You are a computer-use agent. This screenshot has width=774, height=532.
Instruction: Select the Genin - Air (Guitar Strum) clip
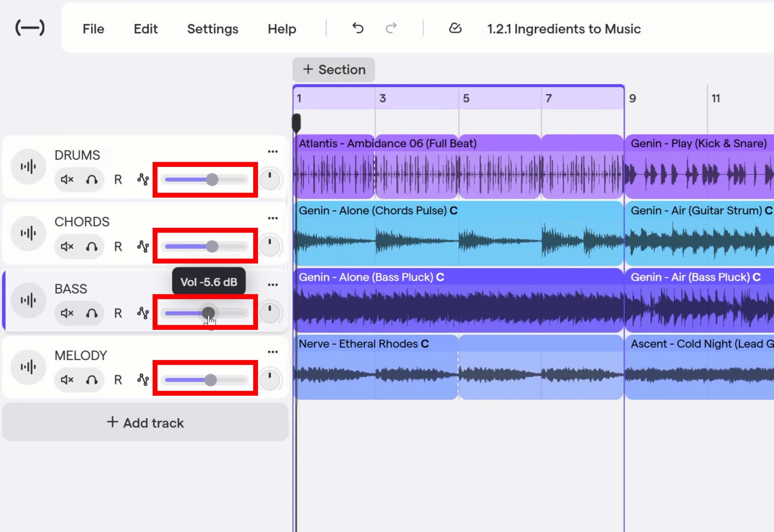pos(699,233)
